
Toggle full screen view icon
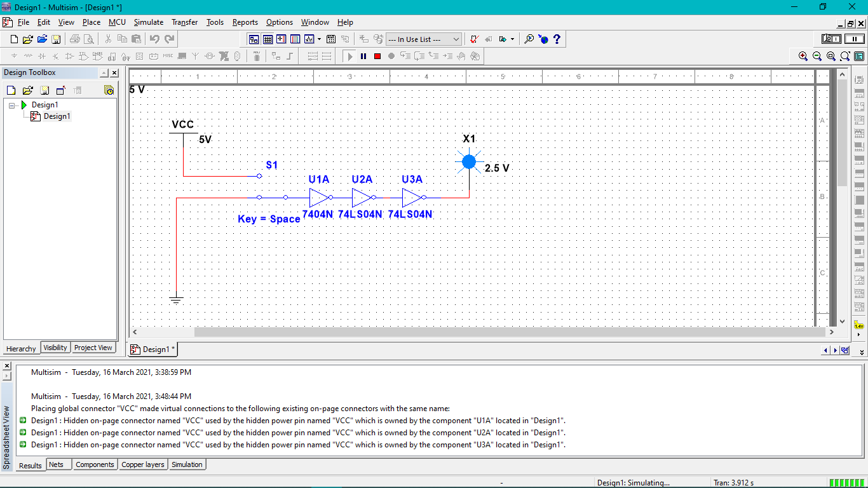pyautogui.click(x=859, y=56)
